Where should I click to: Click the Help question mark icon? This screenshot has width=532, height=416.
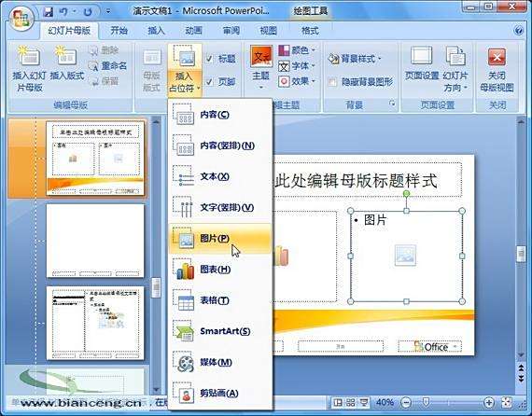point(518,31)
